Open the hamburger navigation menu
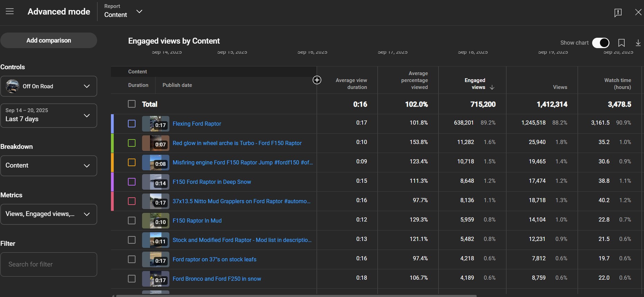 (10, 11)
